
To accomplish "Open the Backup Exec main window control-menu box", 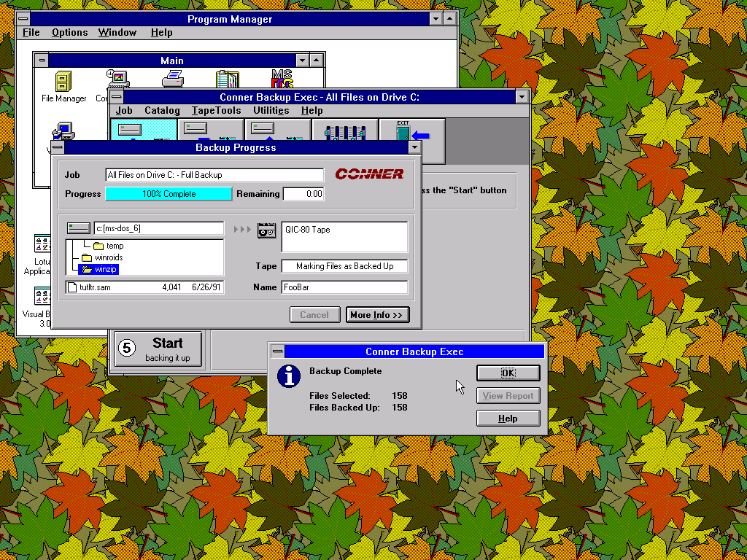I will (x=116, y=97).
